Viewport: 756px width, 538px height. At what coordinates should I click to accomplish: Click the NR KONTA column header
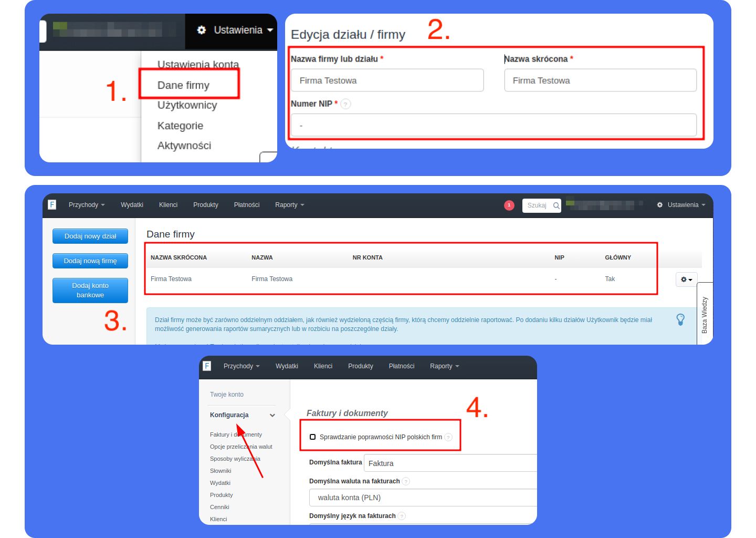(367, 257)
